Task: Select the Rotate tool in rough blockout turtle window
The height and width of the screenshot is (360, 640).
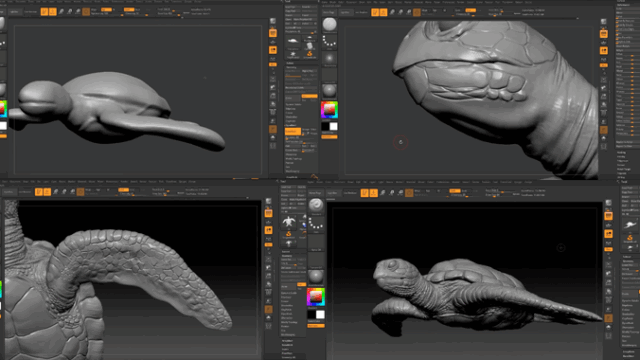Action: 78,12
